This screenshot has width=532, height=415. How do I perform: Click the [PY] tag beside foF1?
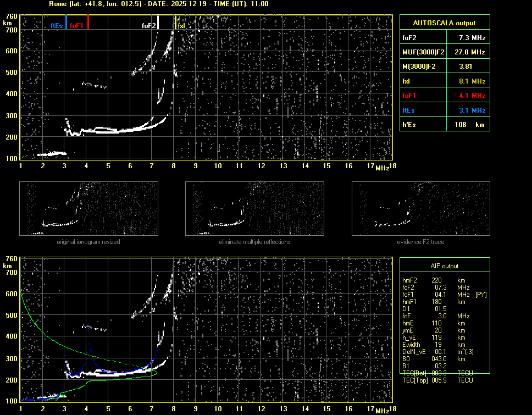coord(481,295)
